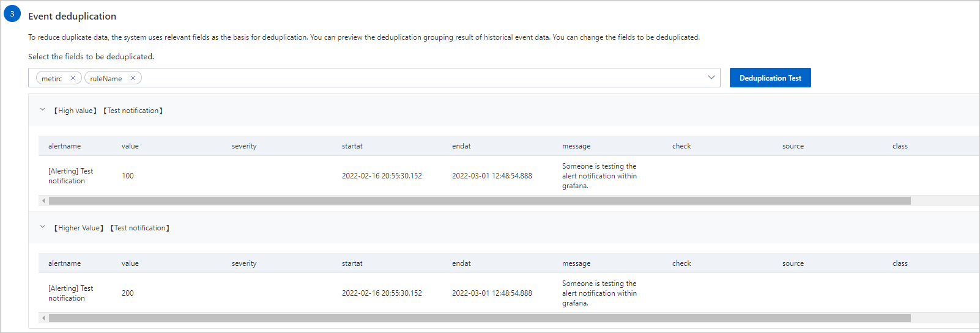Click the message text in the 100 row
The width and height of the screenshot is (980, 333).
pyautogui.click(x=600, y=176)
